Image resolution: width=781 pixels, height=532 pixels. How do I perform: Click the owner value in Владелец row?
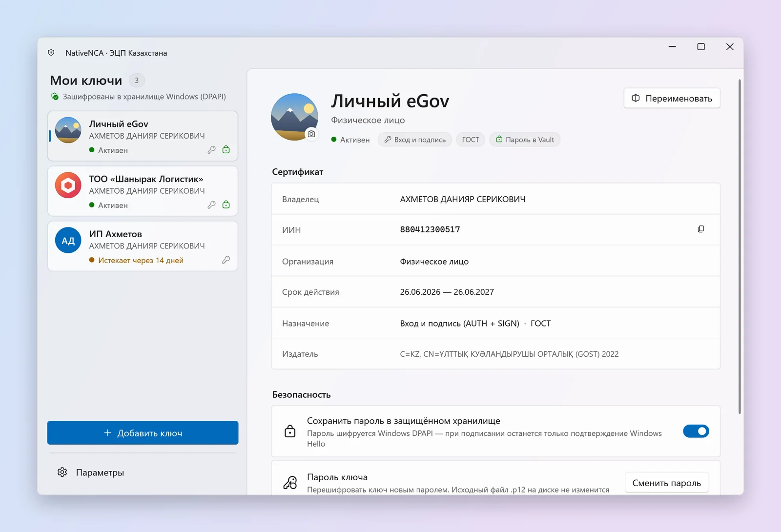point(463,199)
